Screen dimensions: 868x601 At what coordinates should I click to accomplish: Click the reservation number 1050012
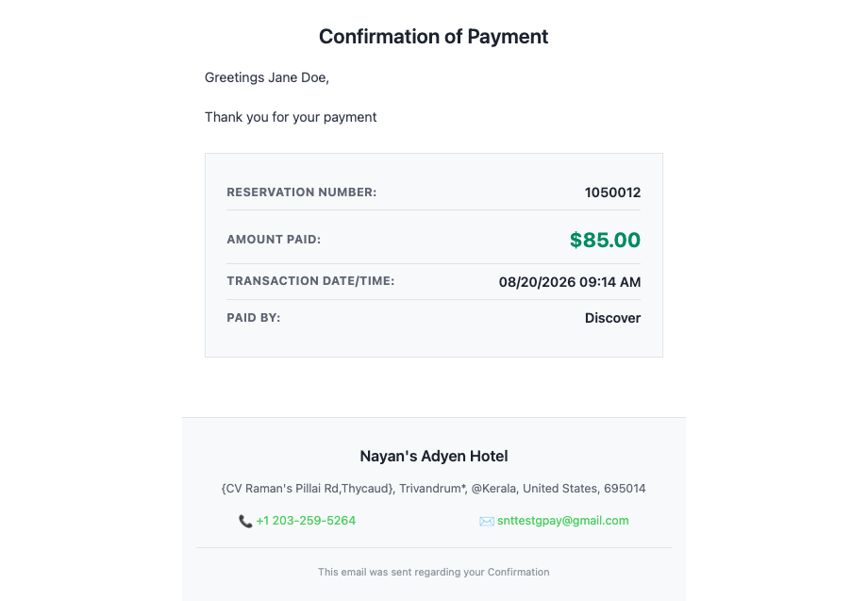pos(612,192)
